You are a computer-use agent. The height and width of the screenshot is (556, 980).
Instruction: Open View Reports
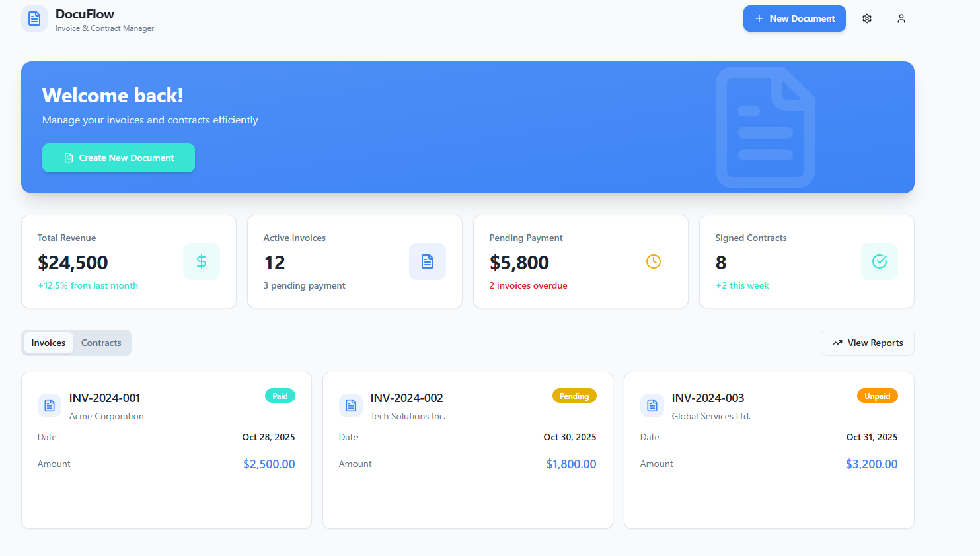click(x=867, y=343)
